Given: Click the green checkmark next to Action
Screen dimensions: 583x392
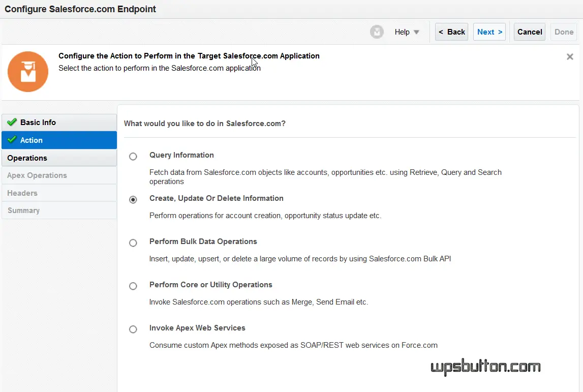Looking at the screenshot, I should [x=12, y=140].
